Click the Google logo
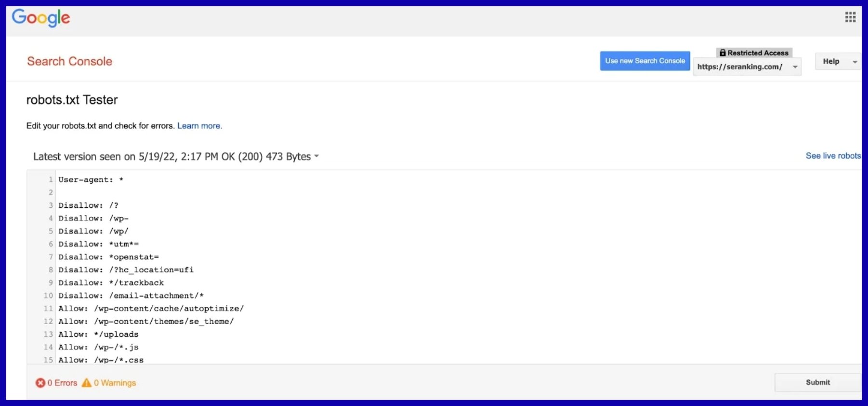The height and width of the screenshot is (406, 868). pos(41,18)
